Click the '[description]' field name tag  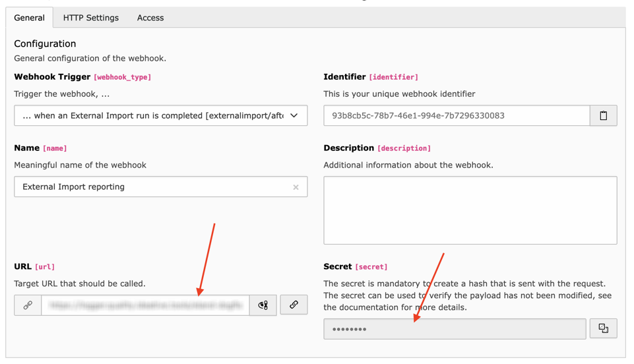(x=404, y=148)
